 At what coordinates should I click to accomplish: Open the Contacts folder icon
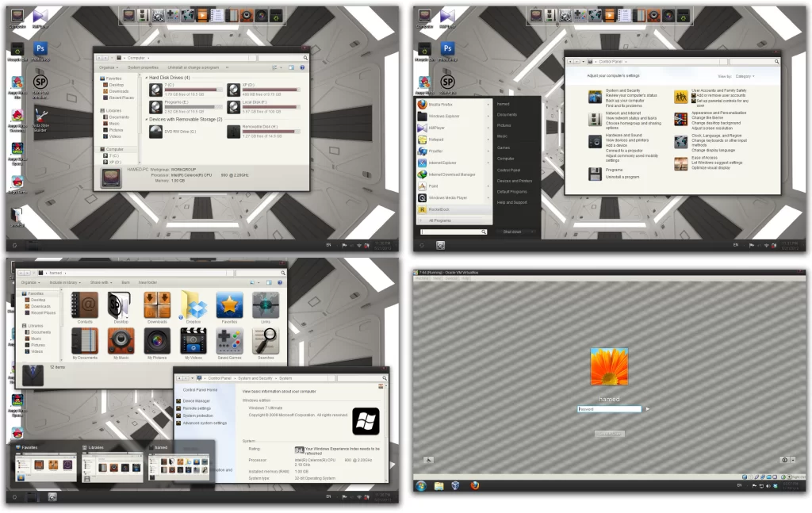click(x=84, y=307)
